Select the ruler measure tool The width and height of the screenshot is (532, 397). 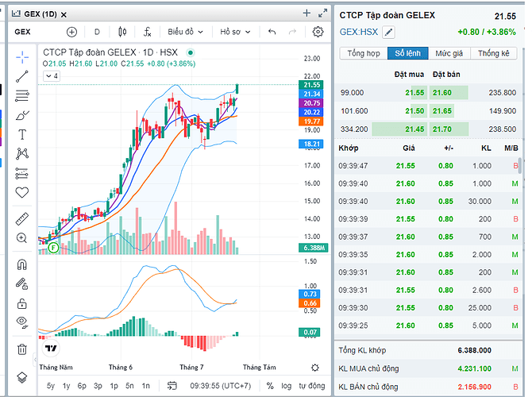click(22, 219)
